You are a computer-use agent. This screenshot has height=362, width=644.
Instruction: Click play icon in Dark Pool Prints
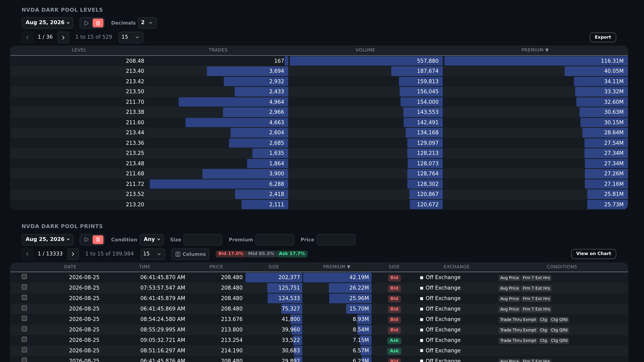click(x=86, y=240)
